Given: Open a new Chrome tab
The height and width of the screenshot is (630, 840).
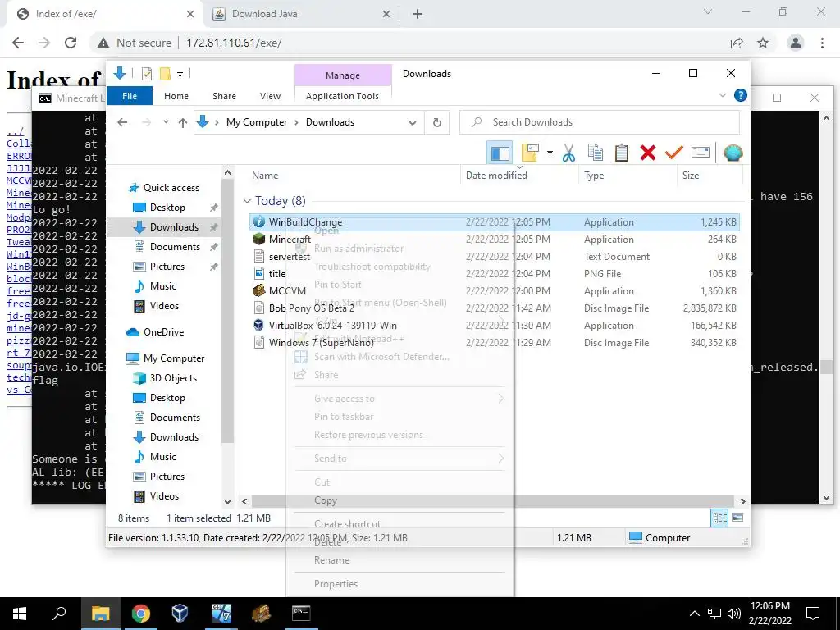Looking at the screenshot, I should click(418, 14).
